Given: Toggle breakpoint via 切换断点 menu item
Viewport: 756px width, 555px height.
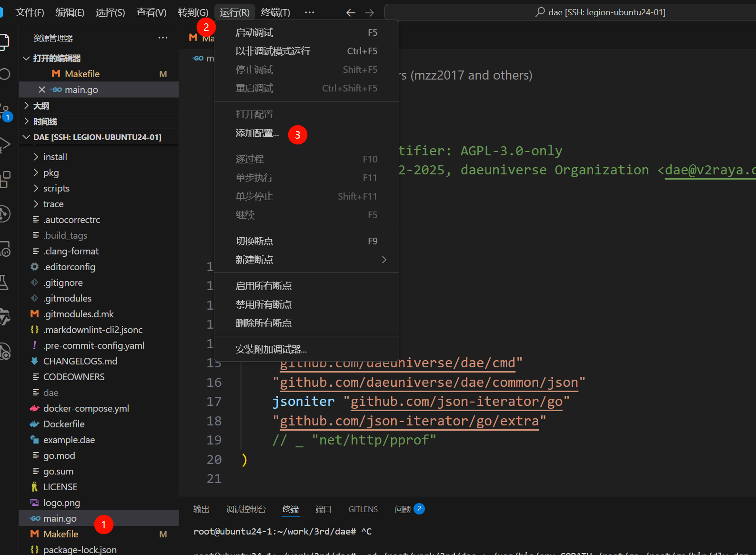Looking at the screenshot, I should [254, 241].
